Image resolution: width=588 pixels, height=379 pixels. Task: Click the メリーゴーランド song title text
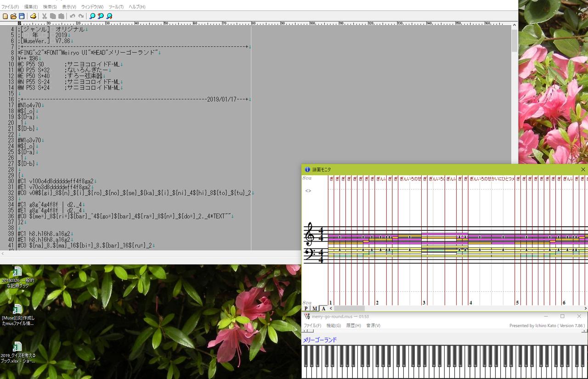pos(320,340)
